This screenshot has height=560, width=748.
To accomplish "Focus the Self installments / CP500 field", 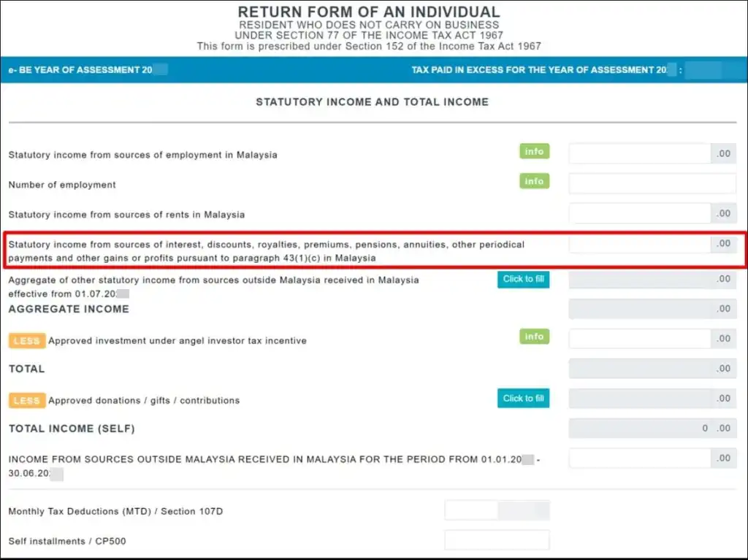I will [497, 541].
